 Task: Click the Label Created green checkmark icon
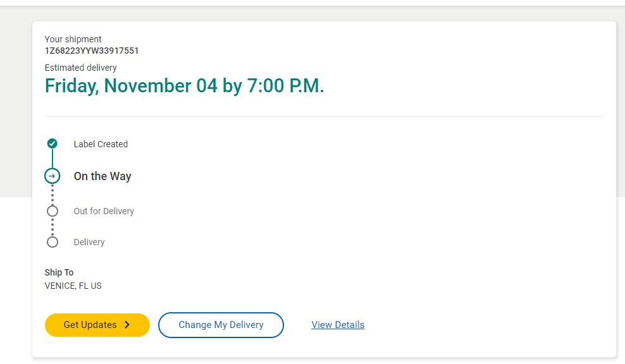(53, 144)
